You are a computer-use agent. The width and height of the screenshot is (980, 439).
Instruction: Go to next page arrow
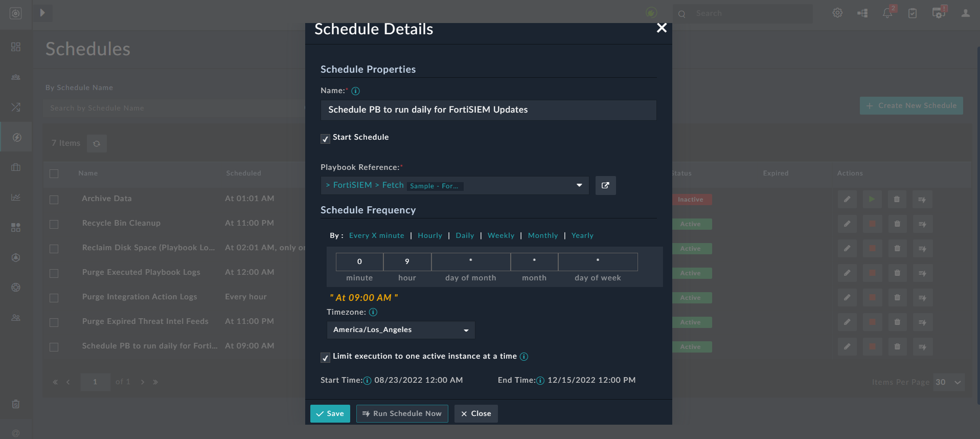click(143, 382)
